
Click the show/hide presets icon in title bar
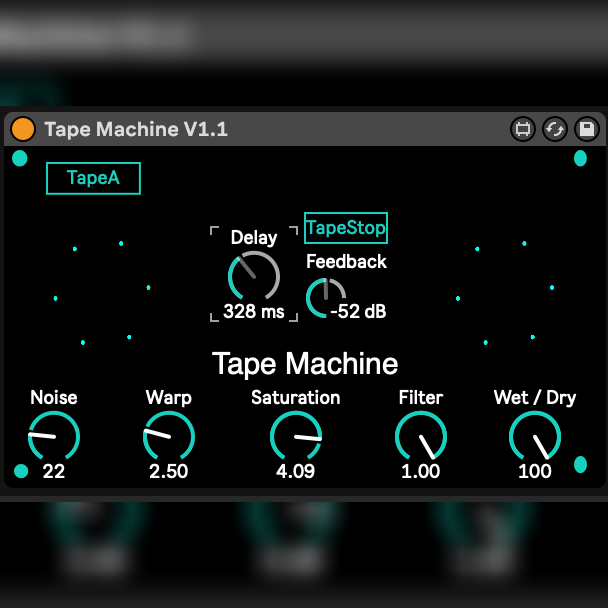522,129
